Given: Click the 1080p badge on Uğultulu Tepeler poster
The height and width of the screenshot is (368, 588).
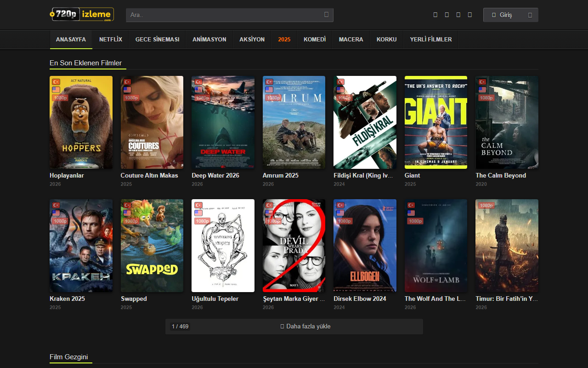Looking at the screenshot, I should tap(202, 221).
